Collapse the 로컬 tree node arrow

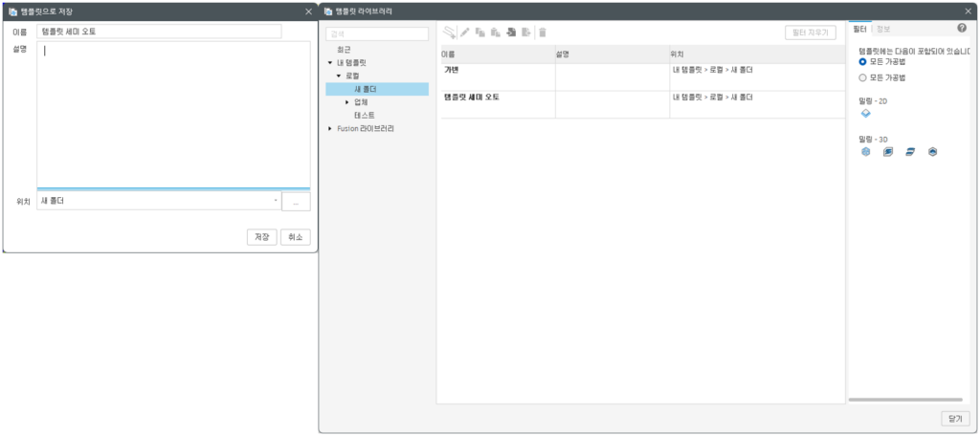point(339,76)
